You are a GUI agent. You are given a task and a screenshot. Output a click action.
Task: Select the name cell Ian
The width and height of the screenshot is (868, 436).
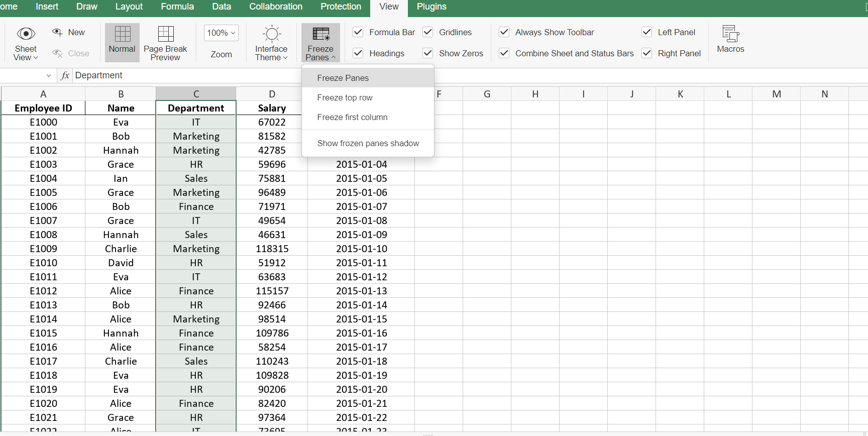click(x=121, y=178)
